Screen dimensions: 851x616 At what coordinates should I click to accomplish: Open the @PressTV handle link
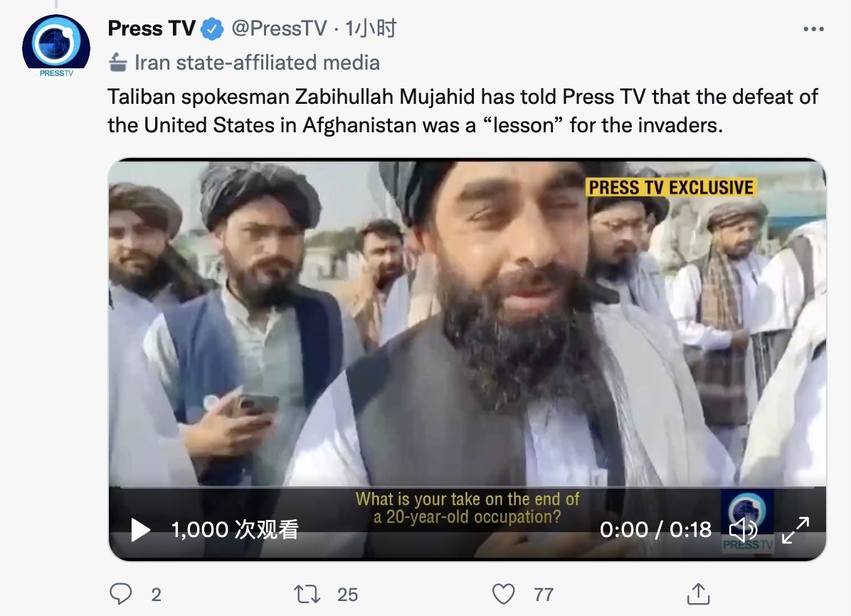point(279,28)
